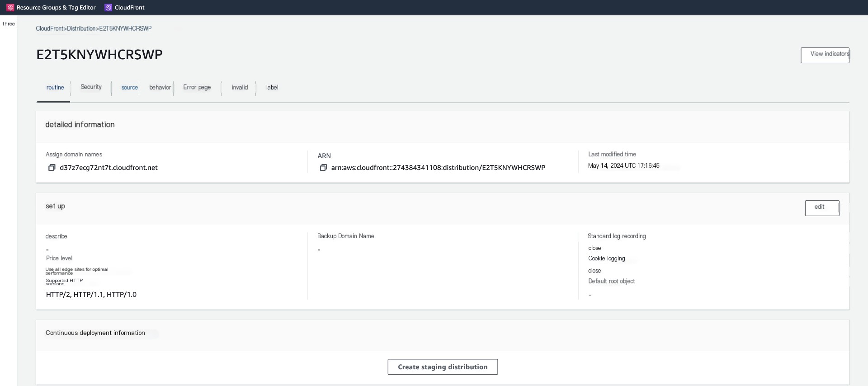Open Resource Groups & Tag Editor shortcut
The image size is (868, 386).
tap(51, 8)
